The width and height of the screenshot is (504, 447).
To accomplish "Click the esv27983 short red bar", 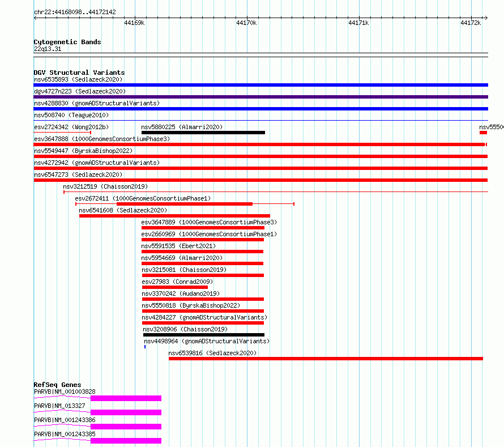I will pyautogui.click(x=175, y=287).
